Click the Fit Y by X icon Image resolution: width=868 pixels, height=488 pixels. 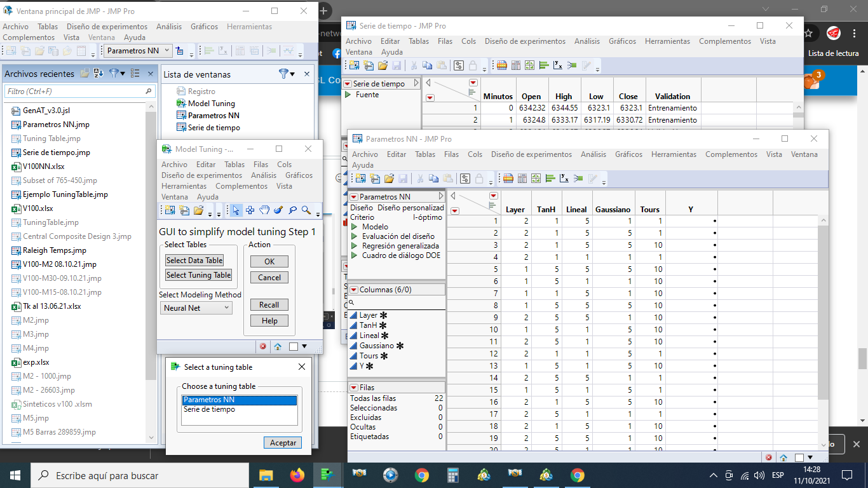[564, 178]
